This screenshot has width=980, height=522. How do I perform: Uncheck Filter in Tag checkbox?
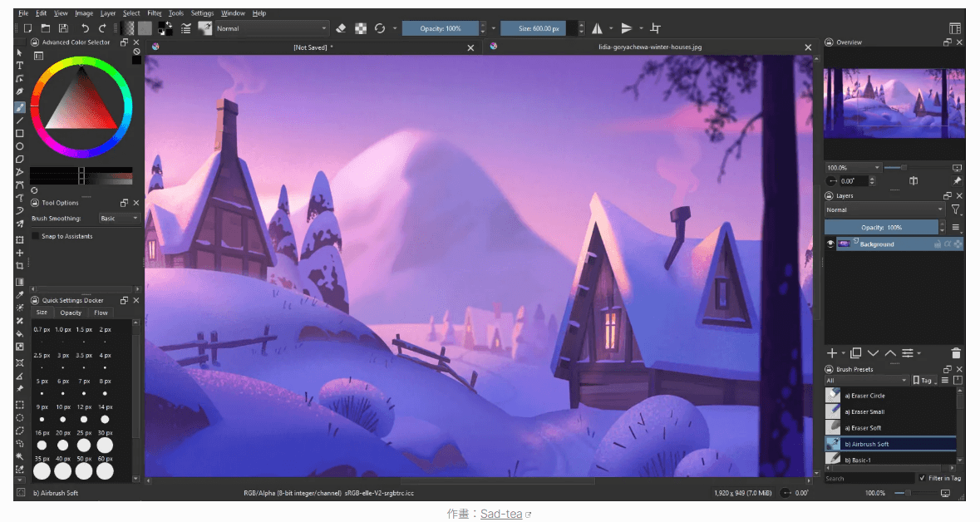pyautogui.click(x=923, y=478)
